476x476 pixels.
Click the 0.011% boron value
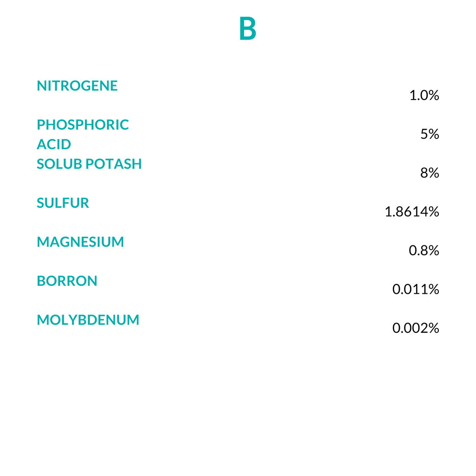point(416,289)
